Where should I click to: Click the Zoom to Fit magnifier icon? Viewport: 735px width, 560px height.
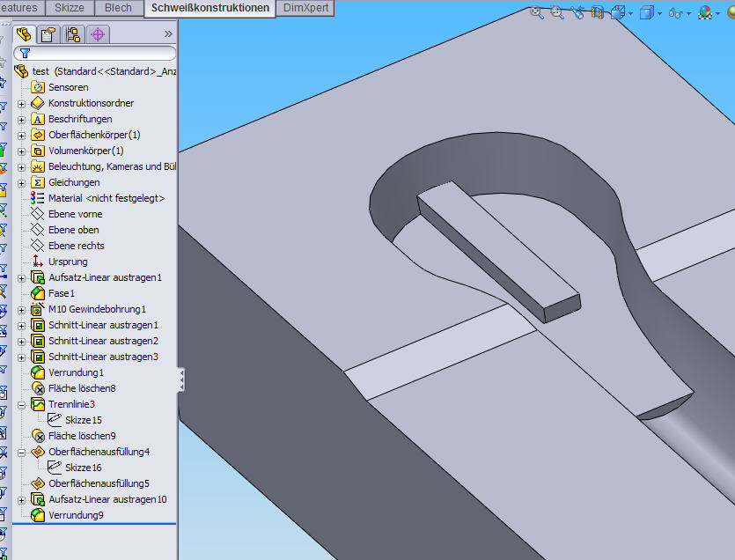tap(537, 12)
